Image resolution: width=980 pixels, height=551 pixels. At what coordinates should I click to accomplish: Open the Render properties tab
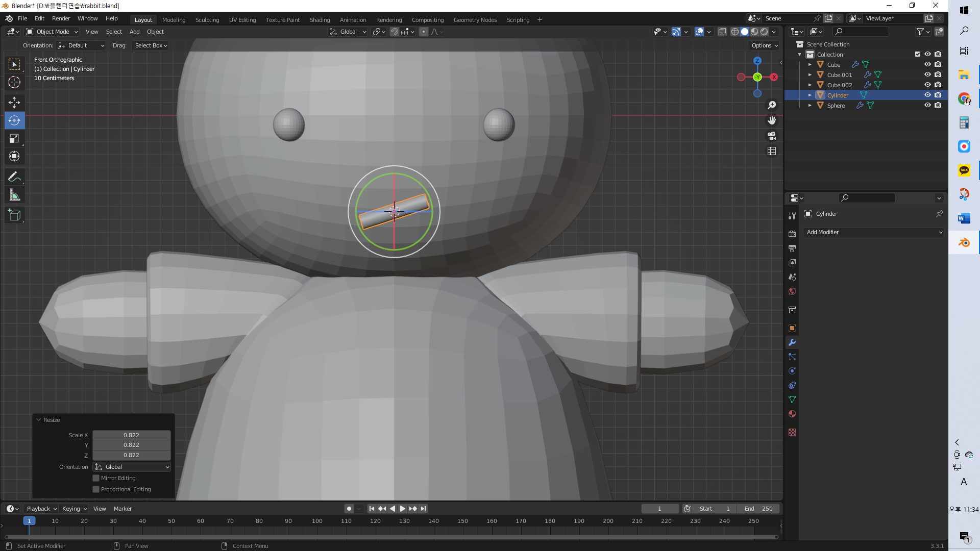pos(792,234)
